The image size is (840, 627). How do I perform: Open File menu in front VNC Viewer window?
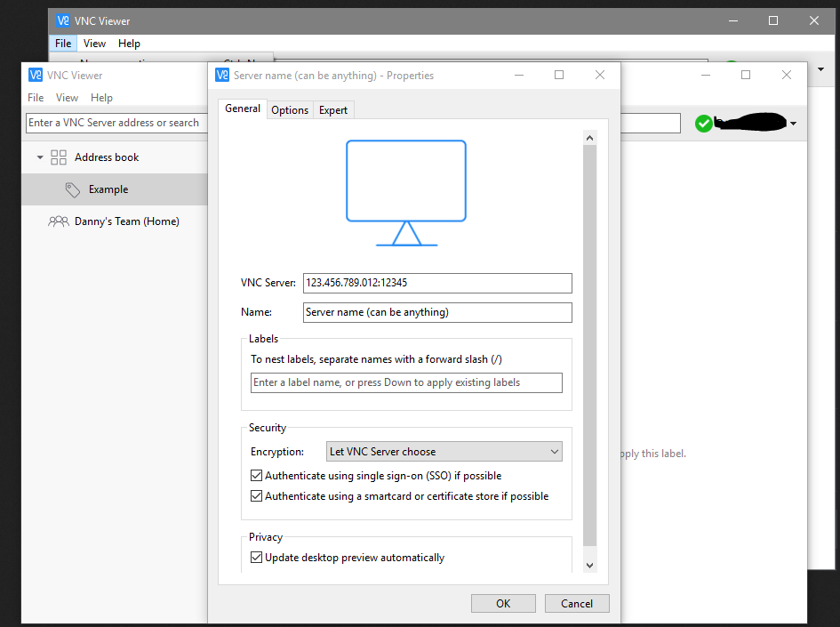coord(36,98)
